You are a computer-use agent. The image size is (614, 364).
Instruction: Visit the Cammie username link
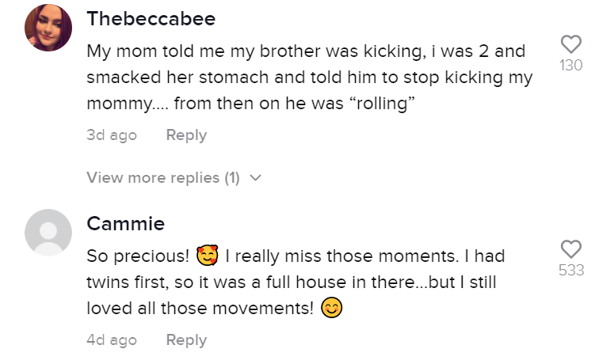point(125,224)
